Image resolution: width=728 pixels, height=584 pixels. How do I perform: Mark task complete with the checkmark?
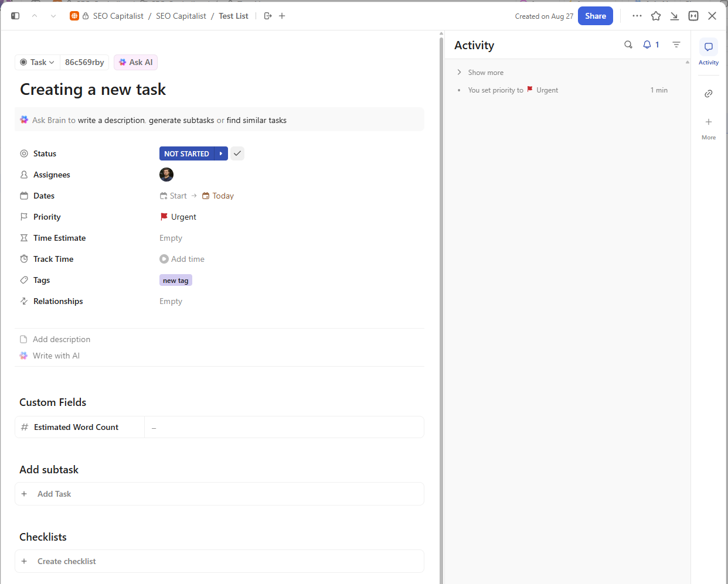tap(237, 153)
